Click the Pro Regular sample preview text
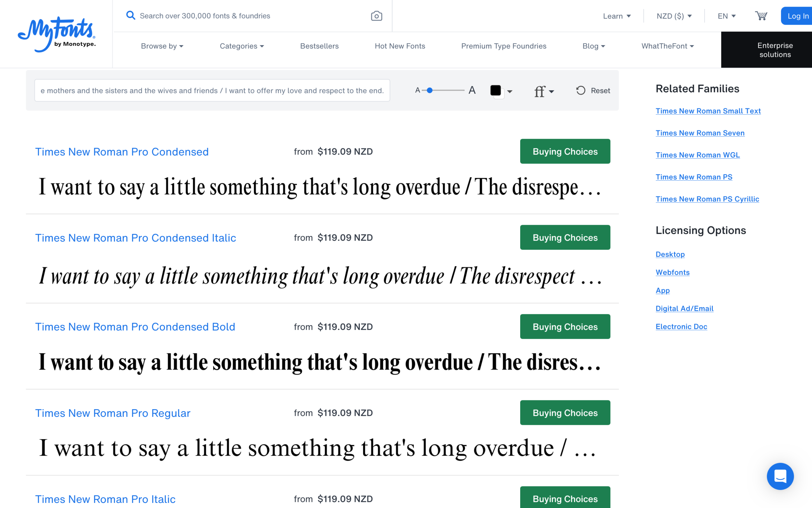812x508 pixels. tap(318, 449)
